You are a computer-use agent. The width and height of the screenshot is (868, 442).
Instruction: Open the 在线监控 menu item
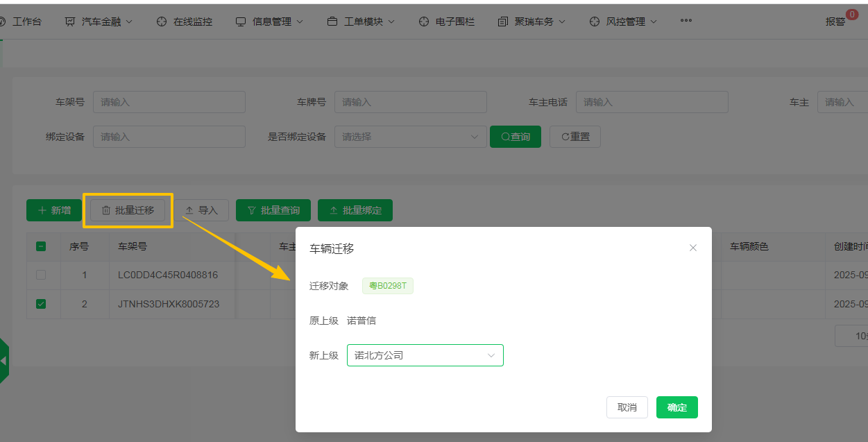(x=185, y=22)
